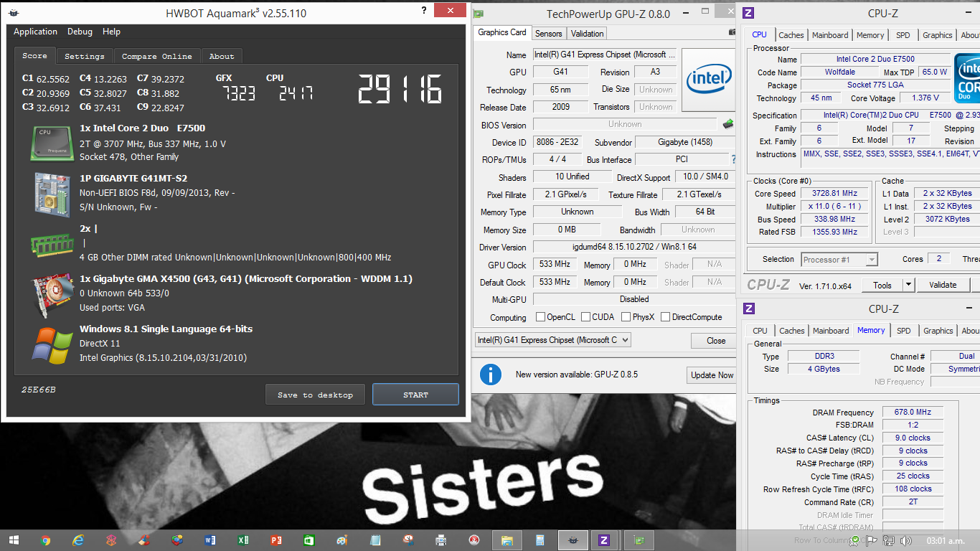Select the Score tab in Aquamark

(x=34, y=55)
